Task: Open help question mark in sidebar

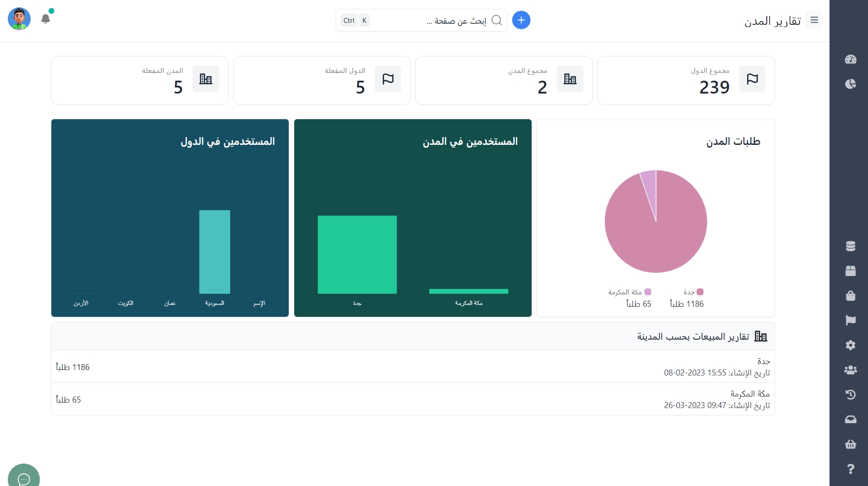Action: click(850, 469)
